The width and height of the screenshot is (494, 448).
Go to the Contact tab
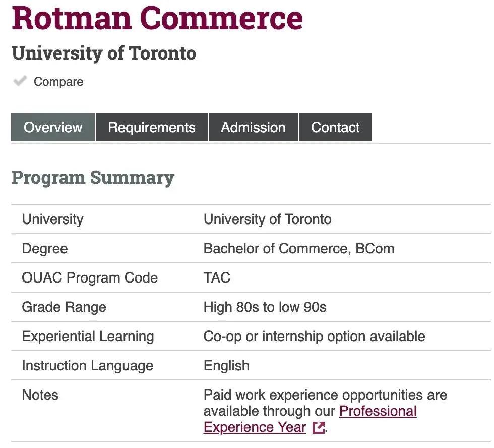335,127
